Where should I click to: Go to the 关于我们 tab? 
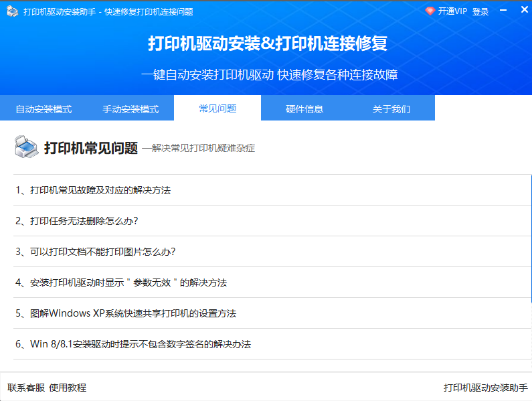tap(391, 109)
